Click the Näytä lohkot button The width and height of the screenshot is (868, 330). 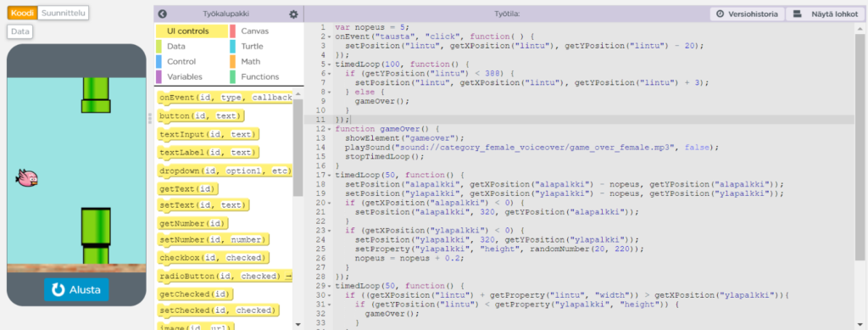tap(826, 14)
